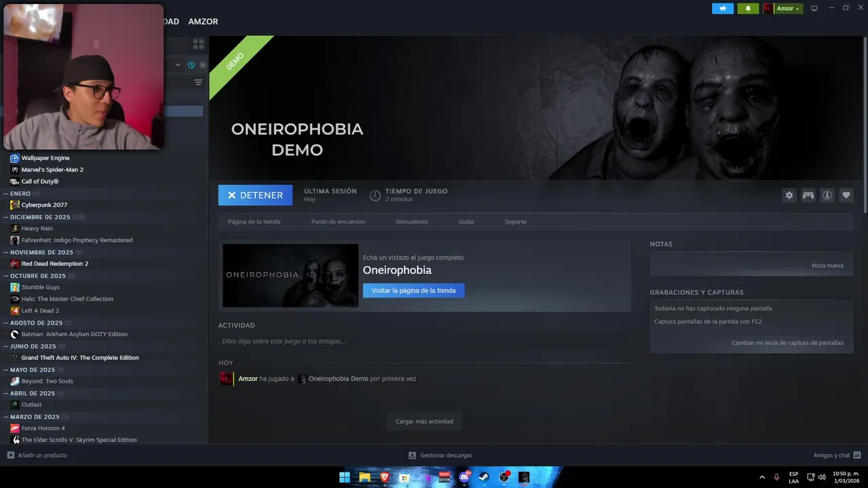Open Windows Start menu

click(x=344, y=477)
